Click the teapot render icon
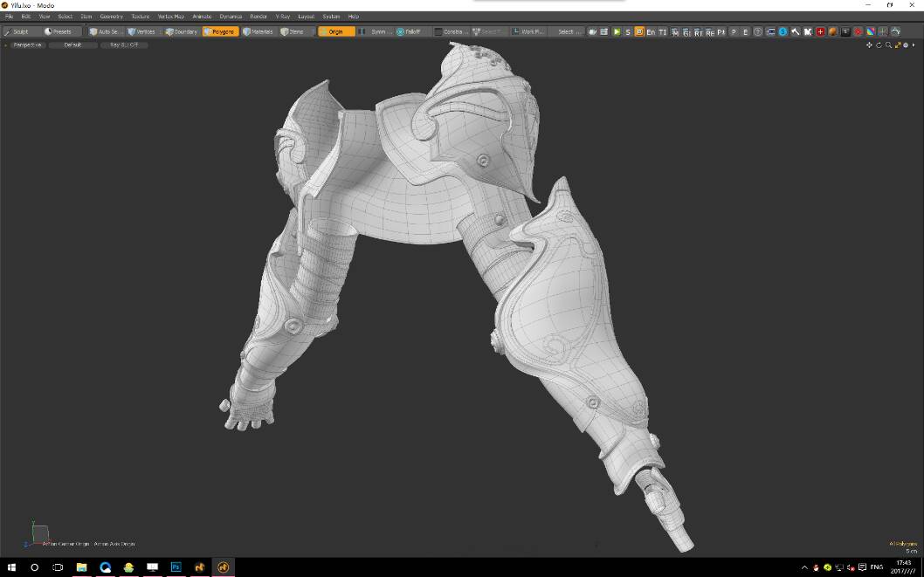Image resolution: width=924 pixels, height=577 pixels. pos(593,31)
